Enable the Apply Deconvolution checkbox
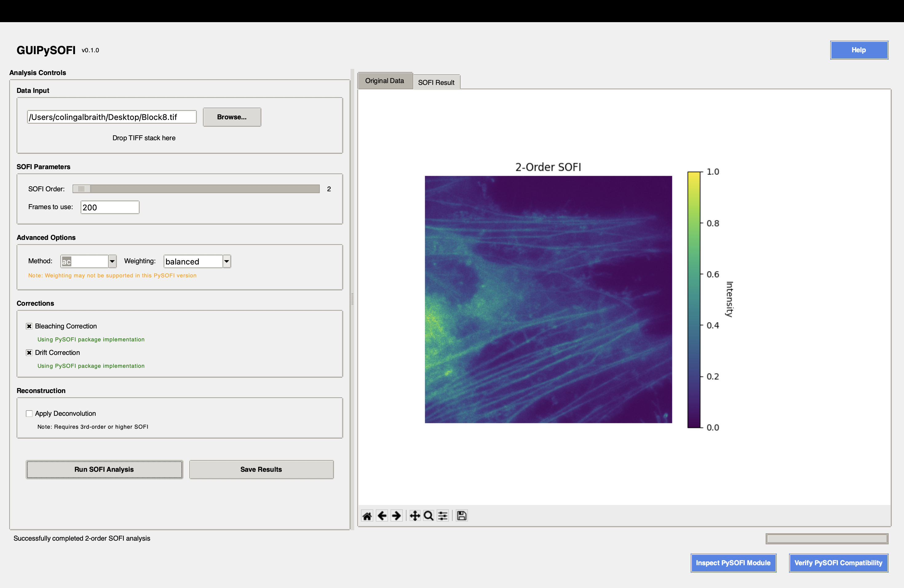This screenshot has width=904, height=588. pos(29,413)
